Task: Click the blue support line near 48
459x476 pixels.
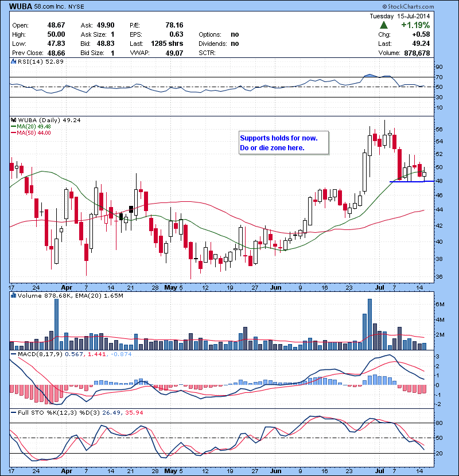Action: tap(411, 182)
